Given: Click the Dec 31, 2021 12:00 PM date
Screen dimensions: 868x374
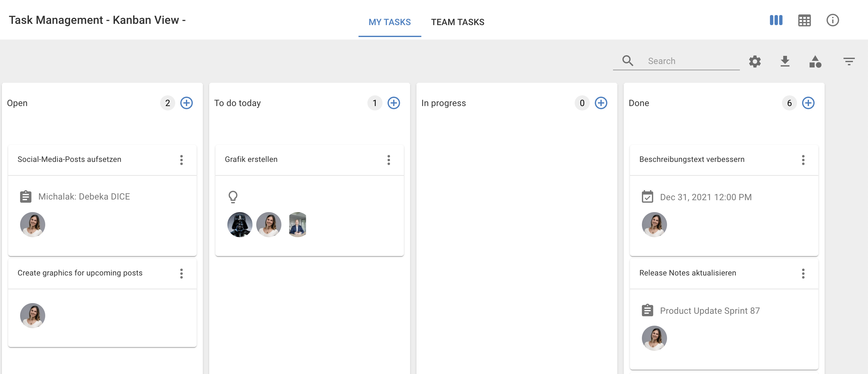Looking at the screenshot, I should click(x=706, y=197).
